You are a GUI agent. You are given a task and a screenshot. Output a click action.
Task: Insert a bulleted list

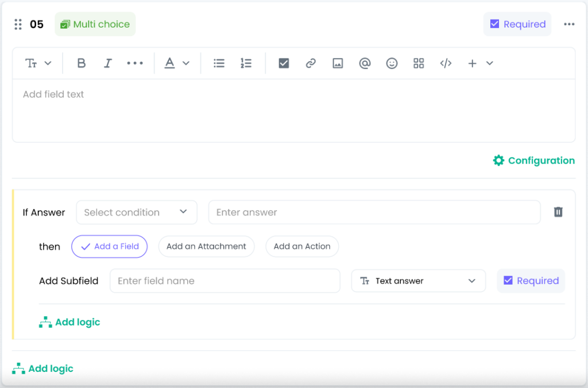coord(219,63)
